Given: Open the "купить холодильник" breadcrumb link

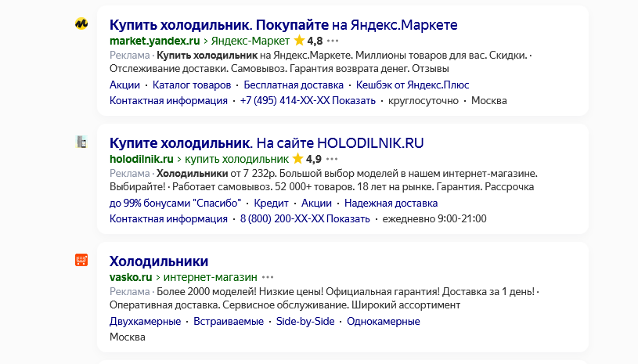Looking at the screenshot, I should tap(237, 159).
